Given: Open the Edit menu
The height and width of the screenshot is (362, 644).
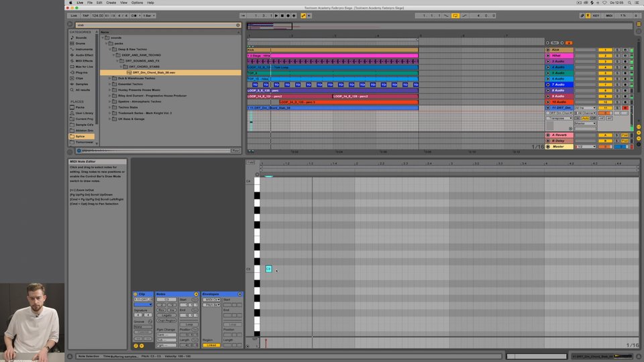Looking at the screenshot, I should 99,3.
